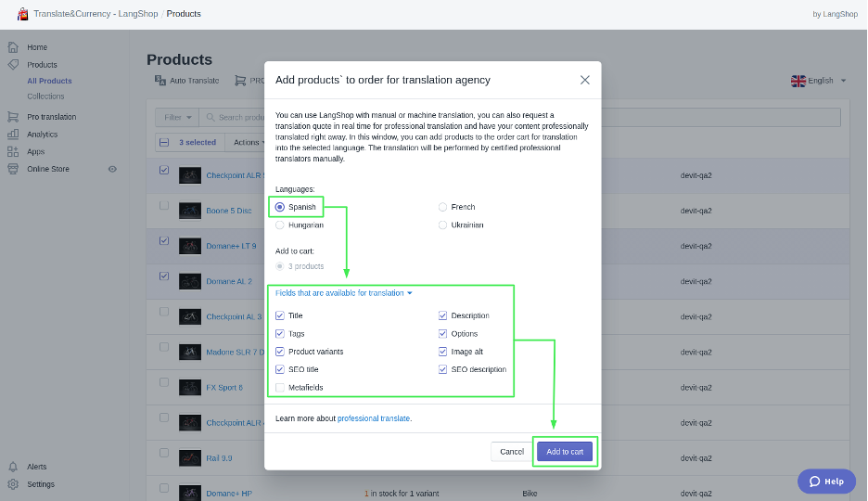
Task: Uncheck the Domane AL 2 row checkbox
Action: point(164,276)
